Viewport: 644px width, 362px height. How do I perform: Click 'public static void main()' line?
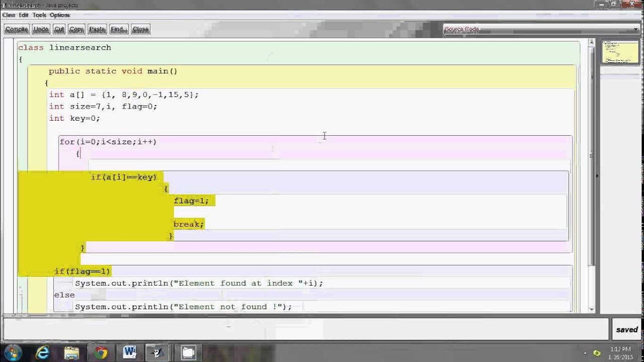[x=113, y=71]
